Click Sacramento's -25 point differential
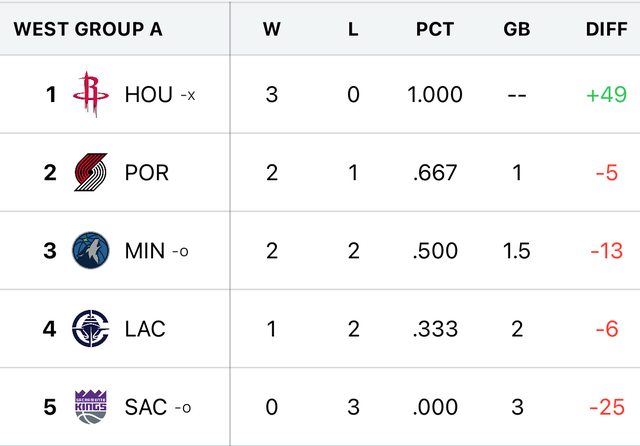The width and height of the screenshot is (640, 446). pyautogui.click(x=606, y=407)
